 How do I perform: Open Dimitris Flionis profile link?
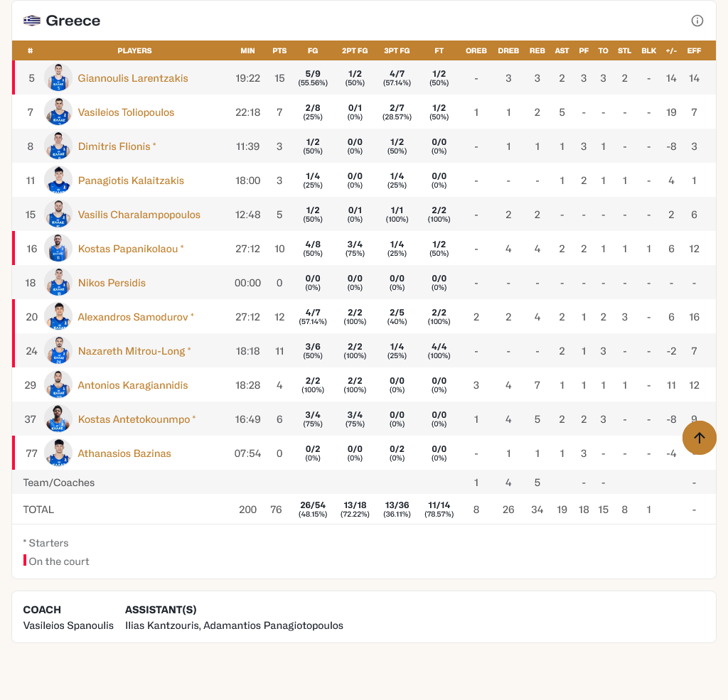(x=114, y=146)
